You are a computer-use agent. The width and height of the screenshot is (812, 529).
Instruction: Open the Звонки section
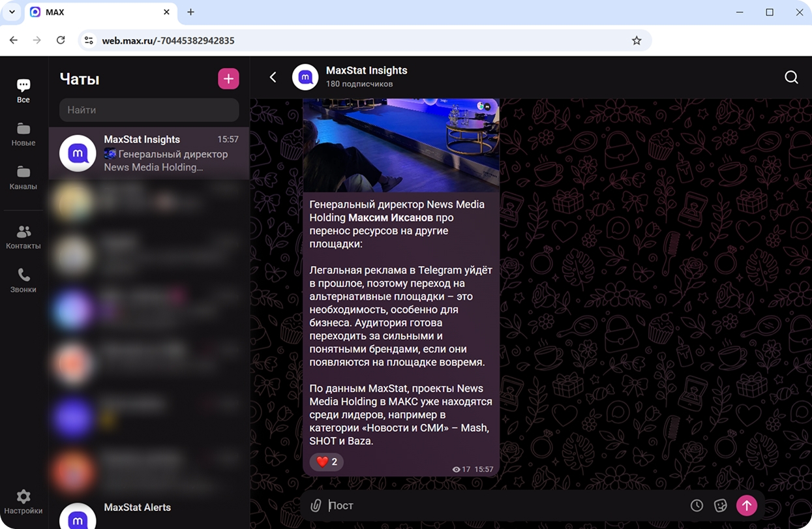23,280
